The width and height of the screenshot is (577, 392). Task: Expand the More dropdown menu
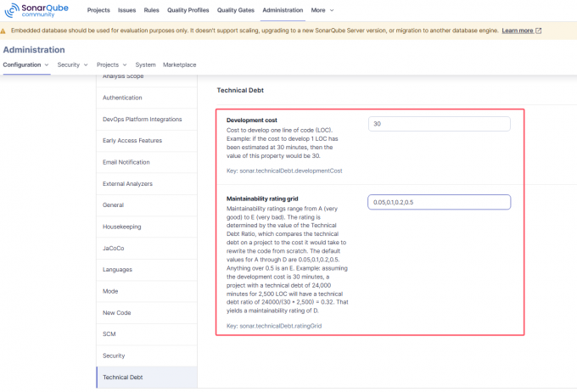pyautogui.click(x=322, y=10)
